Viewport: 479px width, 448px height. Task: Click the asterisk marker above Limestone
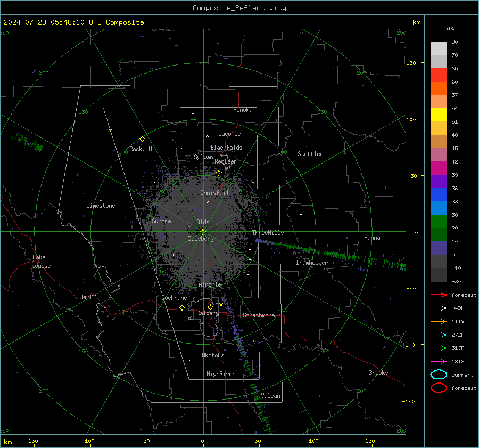(x=101, y=201)
